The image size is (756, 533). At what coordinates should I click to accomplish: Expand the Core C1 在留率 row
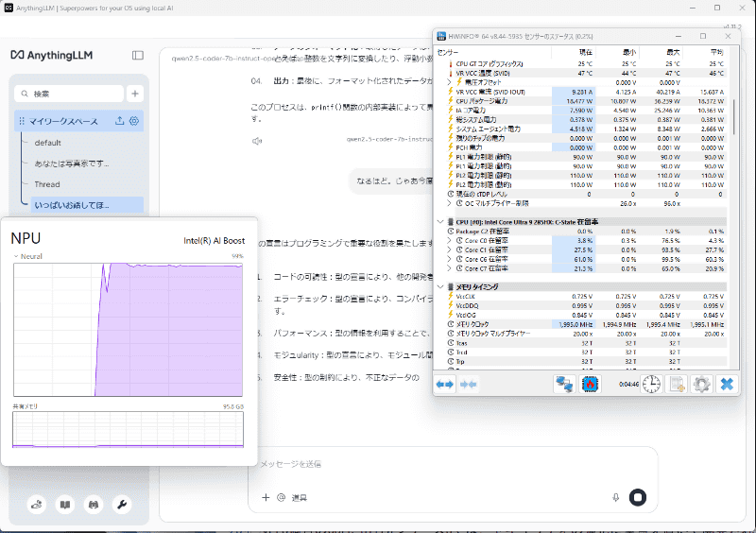tap(450, 249)
